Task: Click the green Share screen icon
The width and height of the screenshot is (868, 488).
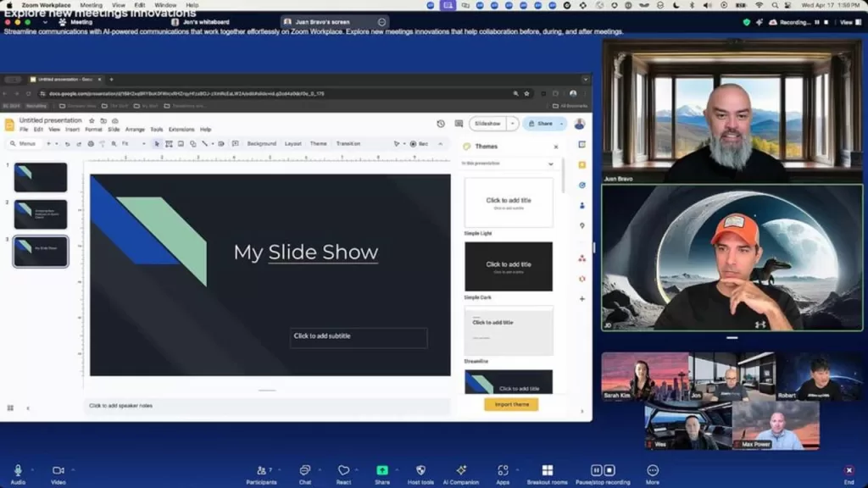Action: 382,470
